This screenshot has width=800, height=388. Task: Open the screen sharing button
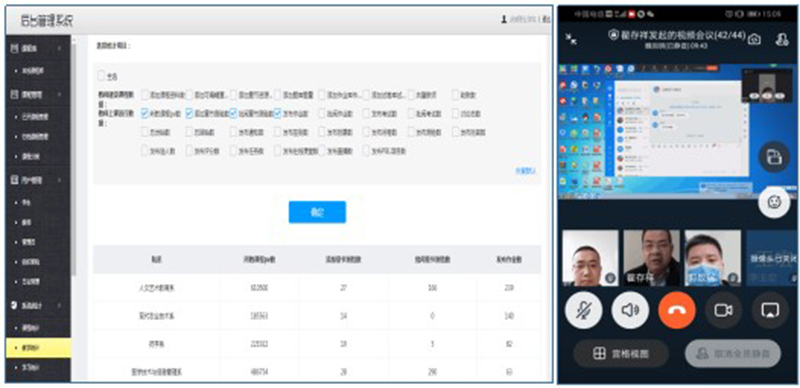770,310
